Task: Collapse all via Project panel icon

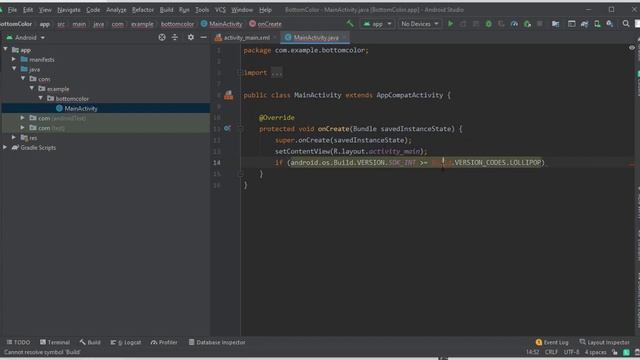Action: click(175, 37)
